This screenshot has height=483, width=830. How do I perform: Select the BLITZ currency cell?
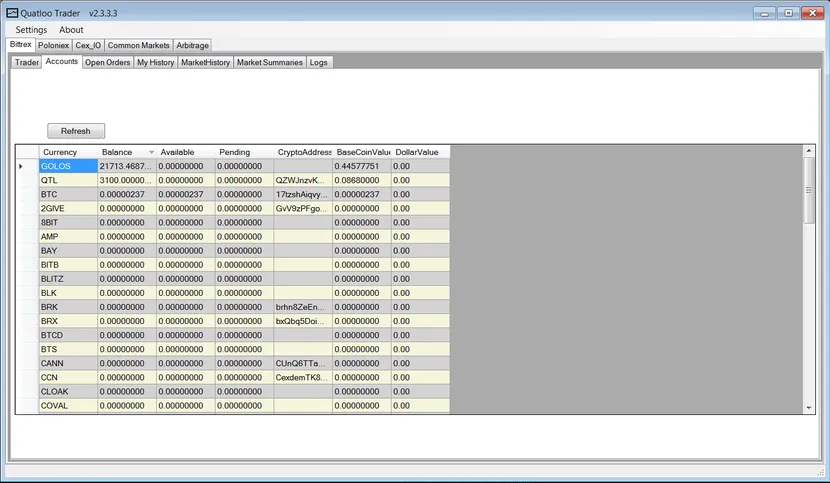tap(68, 279)
